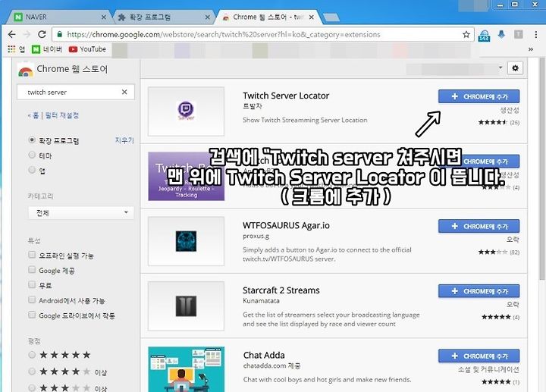The image size is (546, 392).
Task: Click the gray T extension icon
Action: tap(519, 34)
